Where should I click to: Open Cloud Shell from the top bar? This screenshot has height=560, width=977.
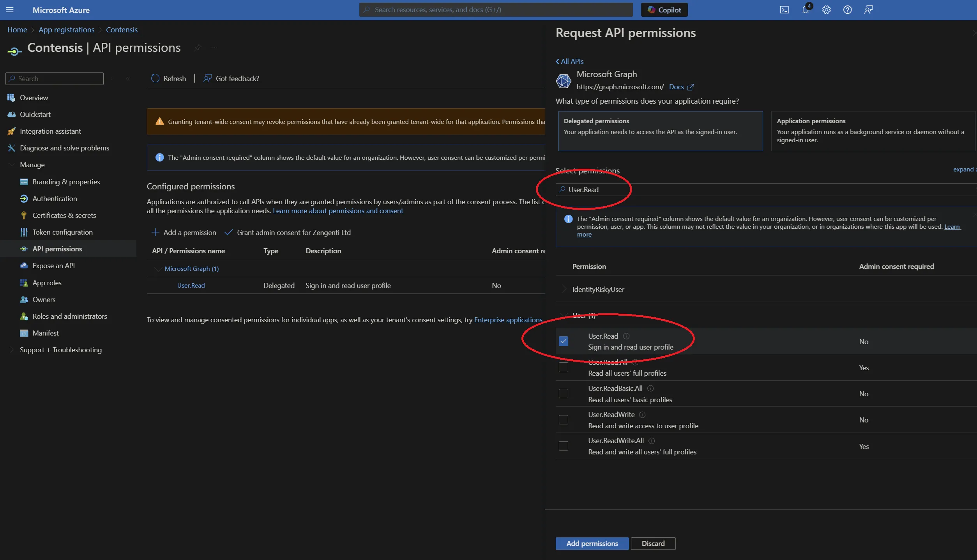784,10
